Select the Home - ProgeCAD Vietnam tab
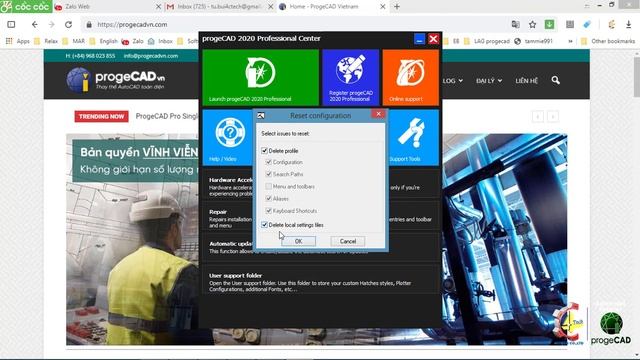 [331, 7]
